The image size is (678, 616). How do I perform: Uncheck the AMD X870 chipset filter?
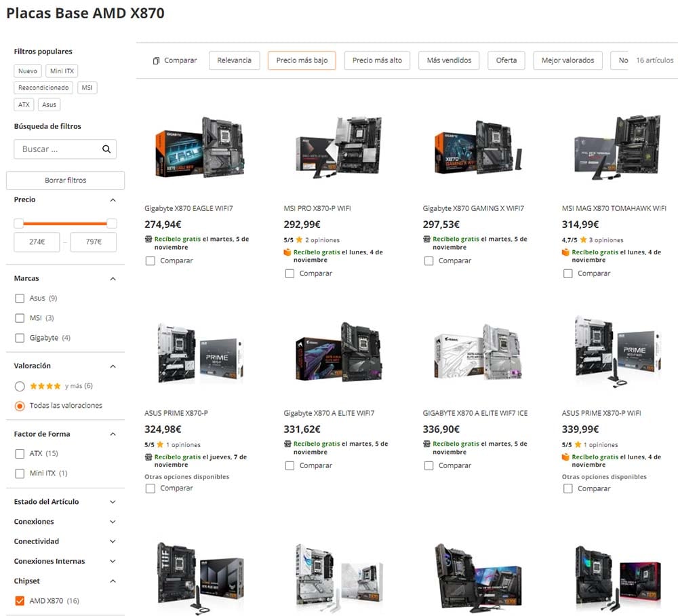point(20,601)
